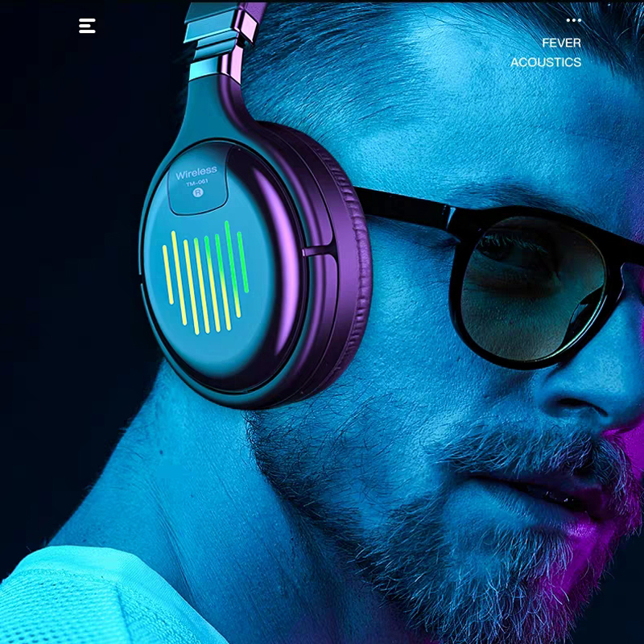Select the FEVER text label
Screen dimensions: 644x644
pos(561,43)
